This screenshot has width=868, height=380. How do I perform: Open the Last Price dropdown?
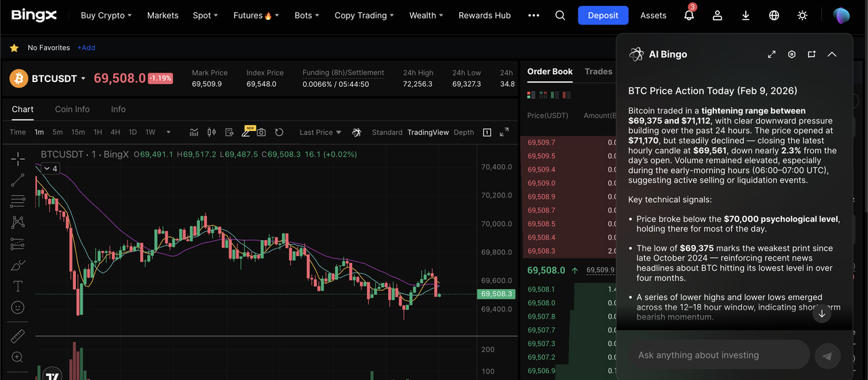(x=320, y=132)
